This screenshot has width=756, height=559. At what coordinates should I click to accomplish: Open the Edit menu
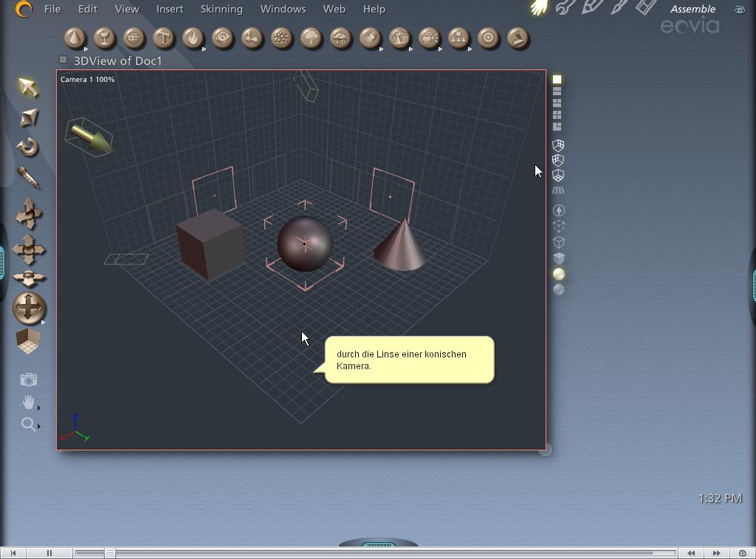pos(88,9)
